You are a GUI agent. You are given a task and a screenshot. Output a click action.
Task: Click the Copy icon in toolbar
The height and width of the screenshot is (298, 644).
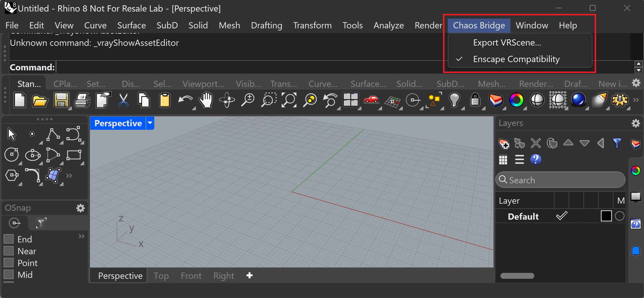pos(144,101)
